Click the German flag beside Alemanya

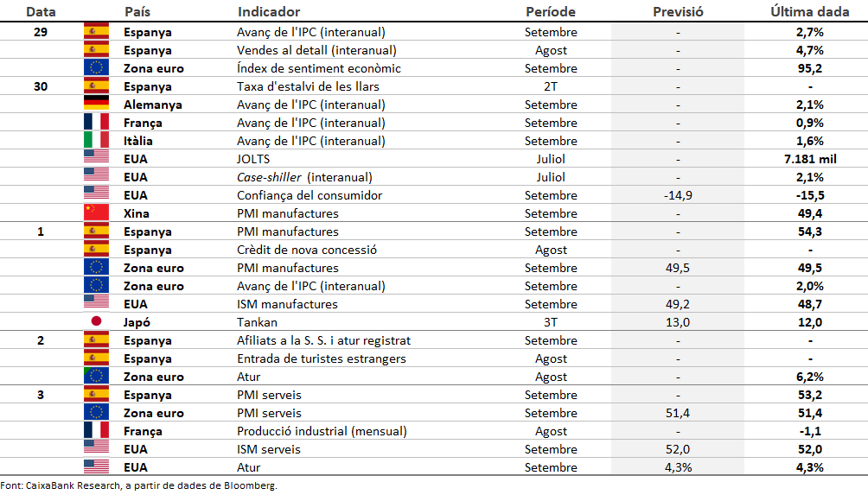[96, 105]
